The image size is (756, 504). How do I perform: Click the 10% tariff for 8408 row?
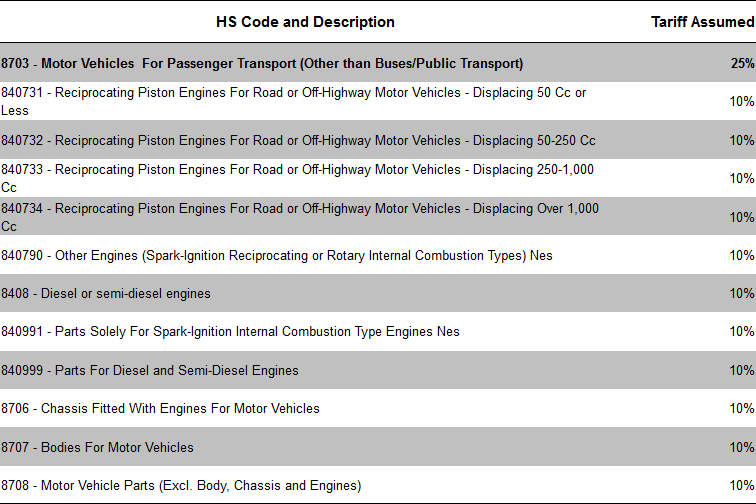click(x=742, y=293)
